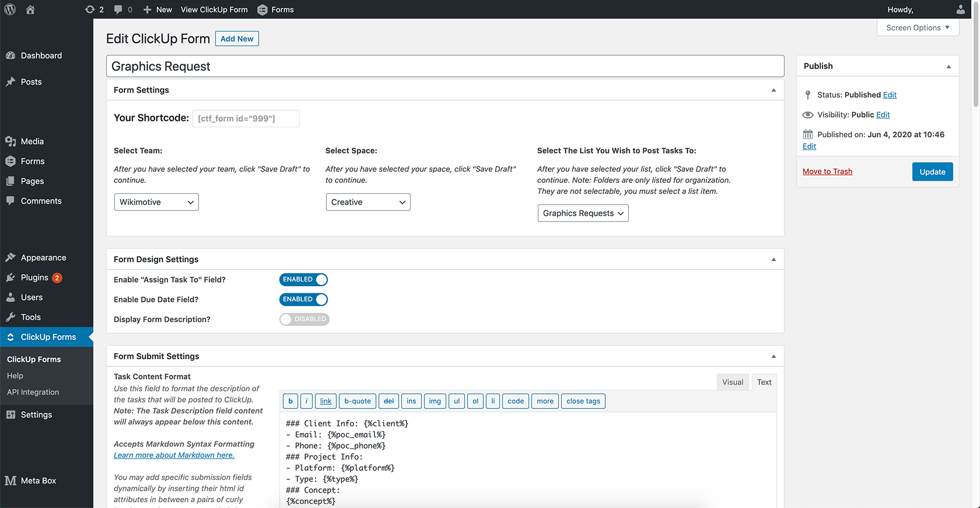
Task: Click the Forms icon in admin bar
Action: (262, 9)
